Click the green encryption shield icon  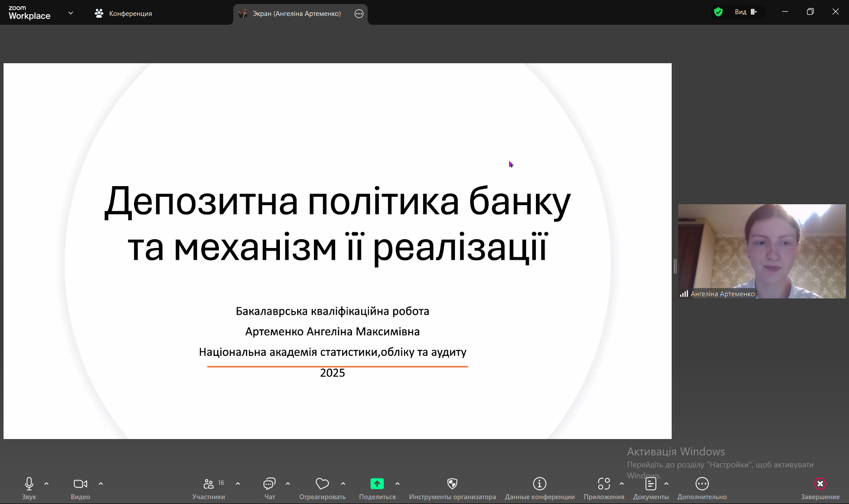718,12
